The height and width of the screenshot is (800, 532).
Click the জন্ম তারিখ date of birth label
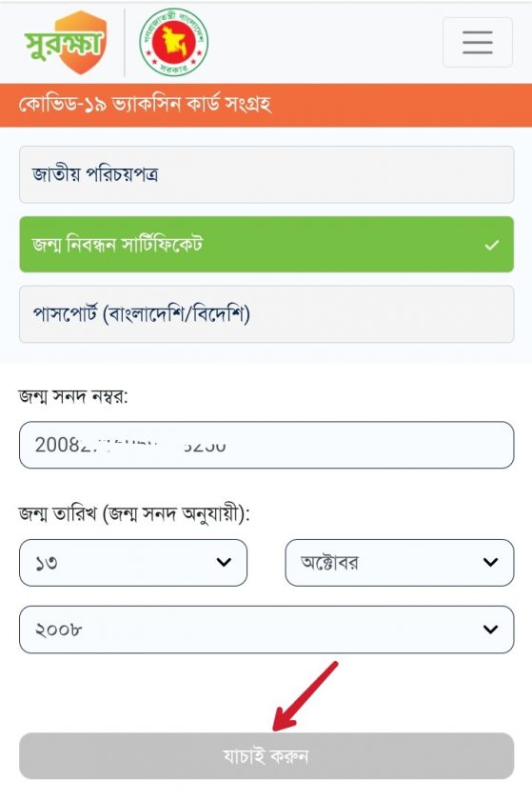[134, 513]
